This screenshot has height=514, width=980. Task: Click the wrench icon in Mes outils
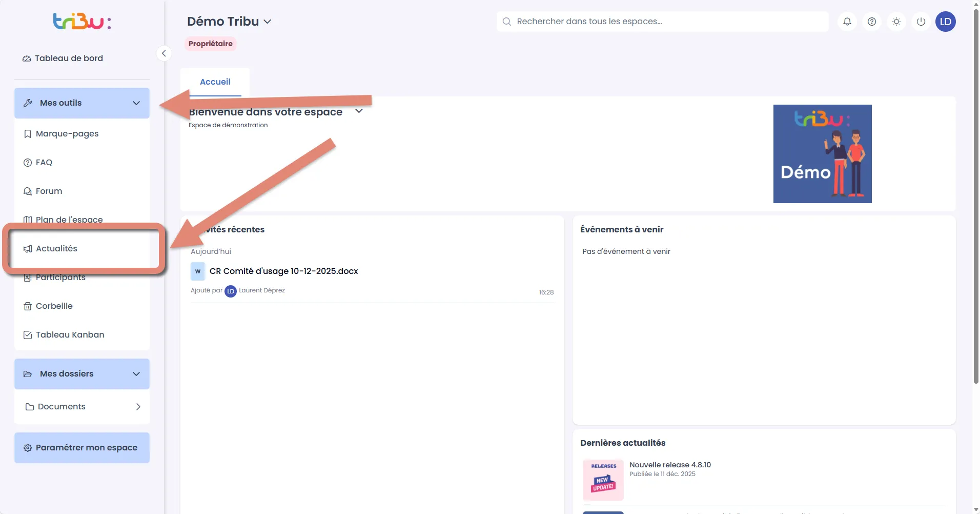coord(28,103)
